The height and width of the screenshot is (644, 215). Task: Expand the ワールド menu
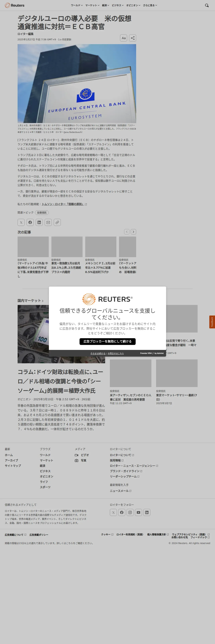pos(77,5)
